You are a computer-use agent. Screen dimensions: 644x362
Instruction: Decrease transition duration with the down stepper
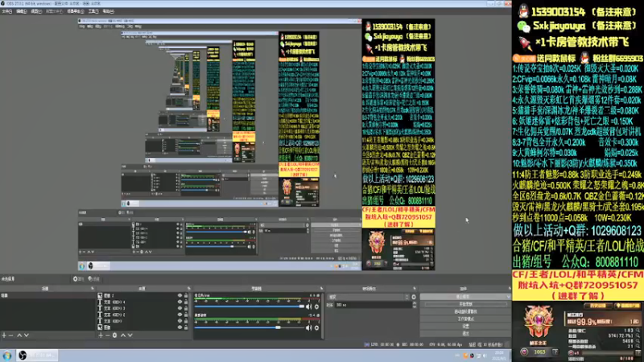(414, 306)
